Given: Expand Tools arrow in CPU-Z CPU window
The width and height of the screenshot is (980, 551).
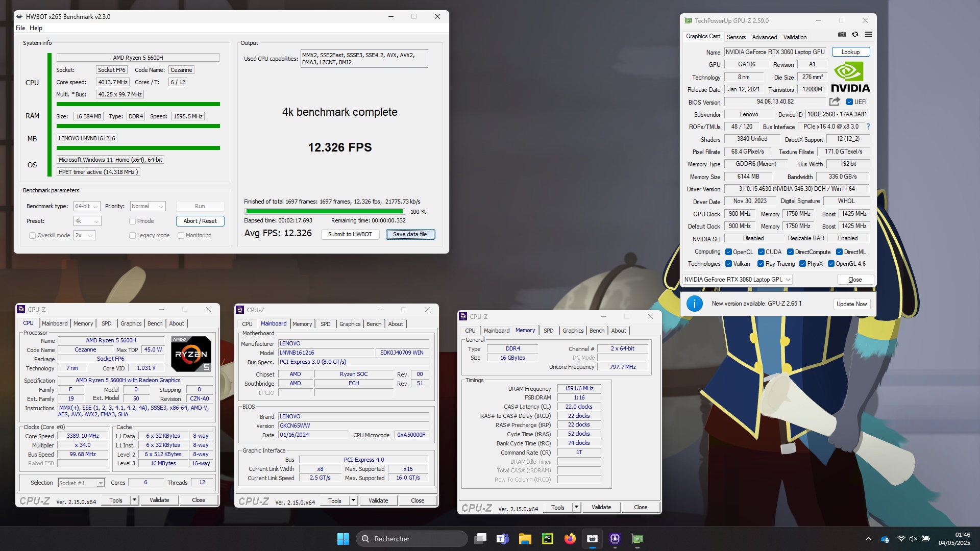Looking at the screenshot, I should tap(134, 500).
